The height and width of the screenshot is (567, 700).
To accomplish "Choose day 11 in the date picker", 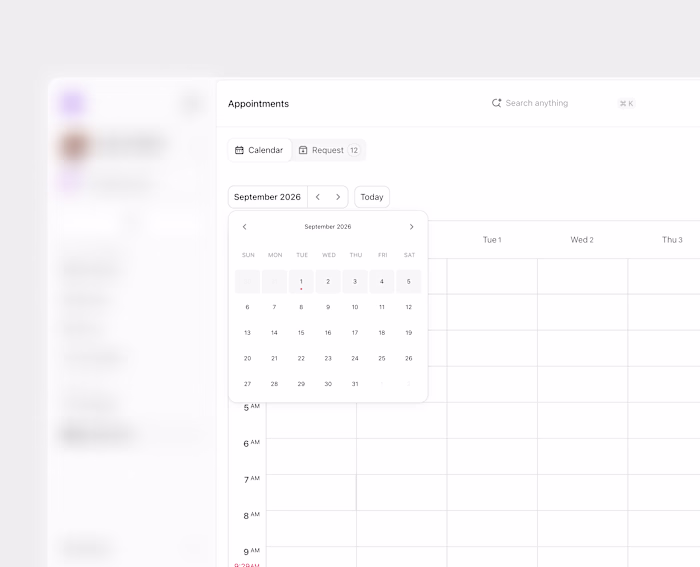I will [382, 307].
